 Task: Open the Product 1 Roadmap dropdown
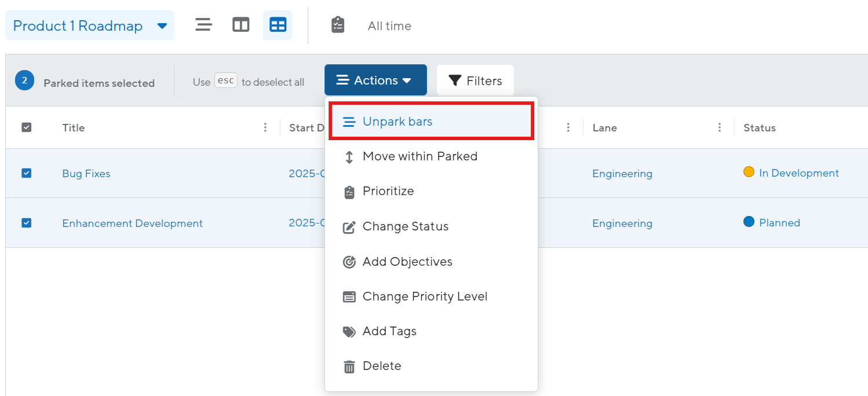click(90, 26)
